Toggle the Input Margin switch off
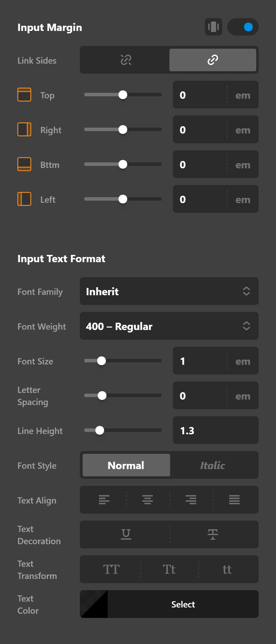Screen dimensions: 276x644 [243, 27]
